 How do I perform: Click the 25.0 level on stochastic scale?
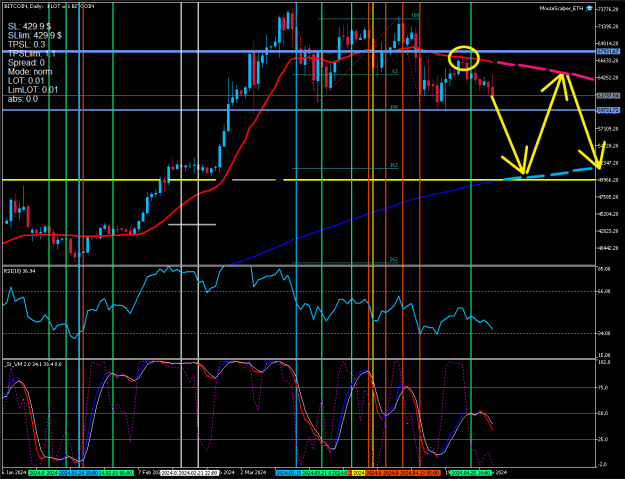[605, 440]
